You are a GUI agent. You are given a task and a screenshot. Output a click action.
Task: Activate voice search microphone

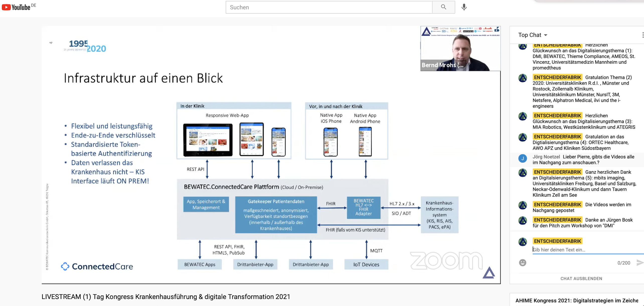464,7
